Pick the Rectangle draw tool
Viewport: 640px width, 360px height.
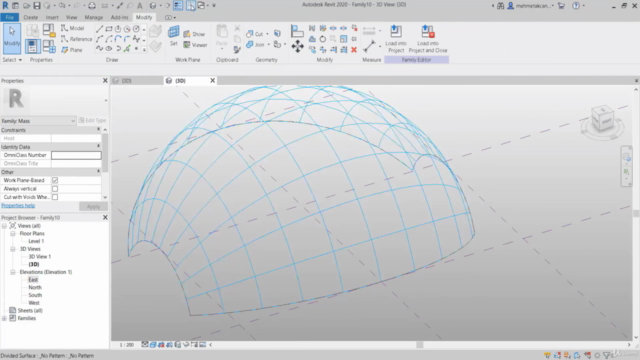pos(109,29)
